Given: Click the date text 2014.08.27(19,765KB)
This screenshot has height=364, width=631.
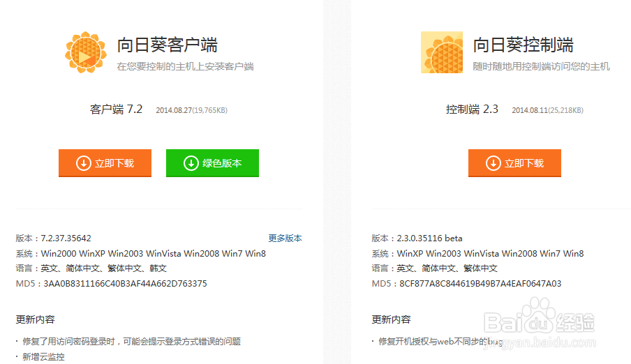Looking at the screenshot, I should [x=191, y=110].
